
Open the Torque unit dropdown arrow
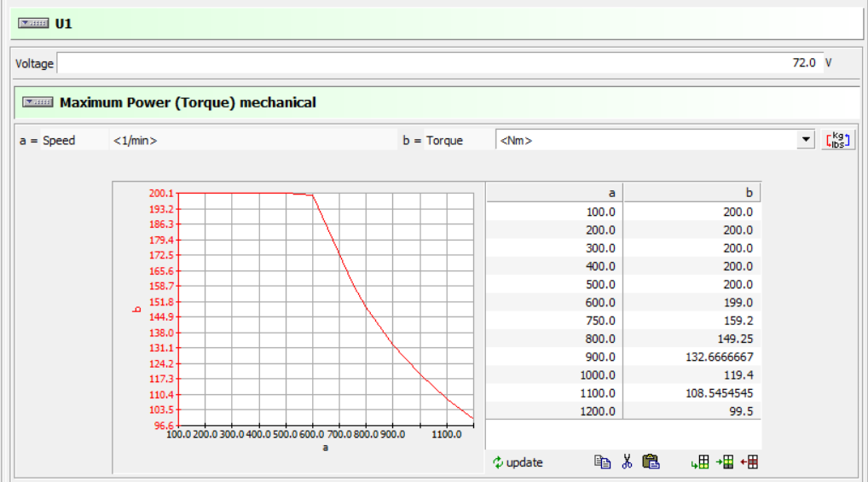tap(806, 140)
